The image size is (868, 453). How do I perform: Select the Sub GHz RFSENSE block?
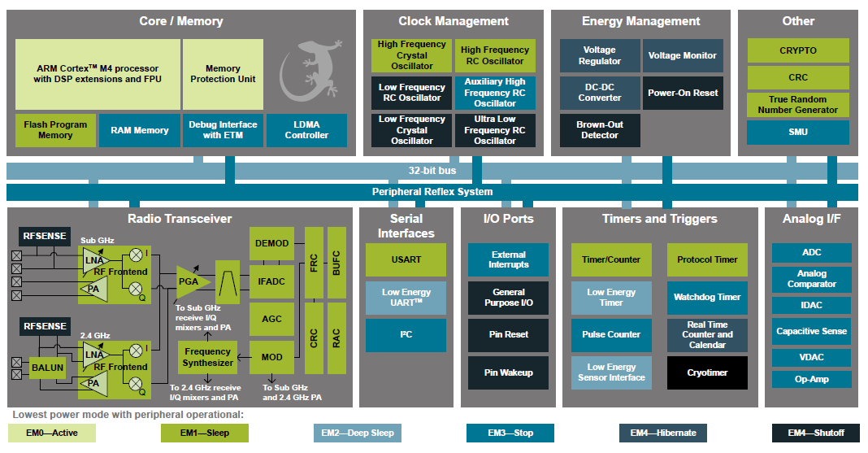(x=45, y=236)
